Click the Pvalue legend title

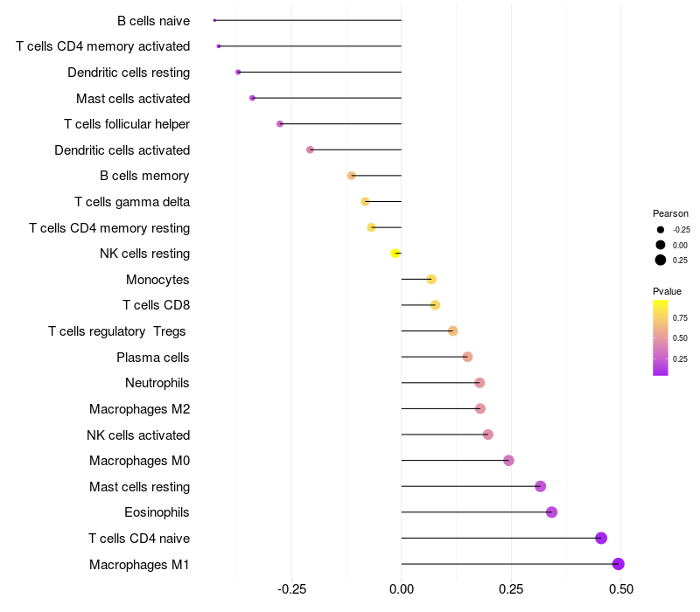pos(667,291)
